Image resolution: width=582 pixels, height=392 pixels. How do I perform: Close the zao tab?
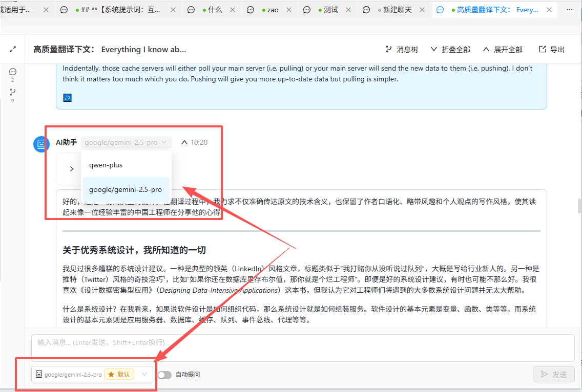pos(289,10)
